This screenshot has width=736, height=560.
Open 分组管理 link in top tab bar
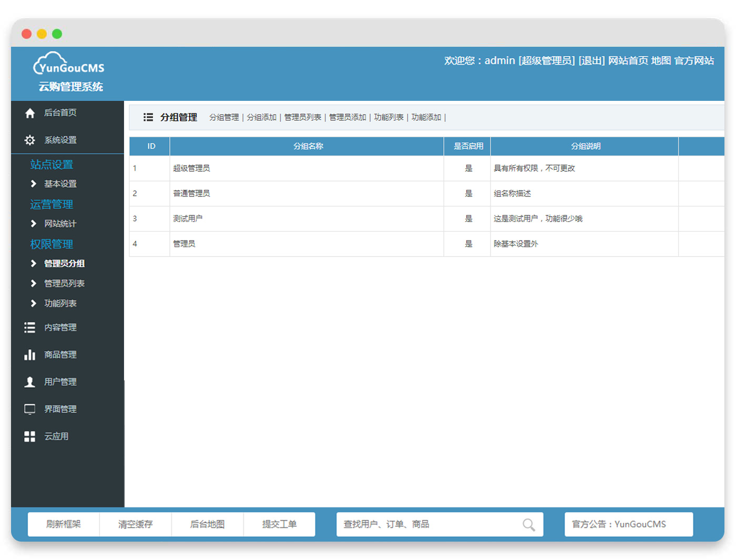224,118
